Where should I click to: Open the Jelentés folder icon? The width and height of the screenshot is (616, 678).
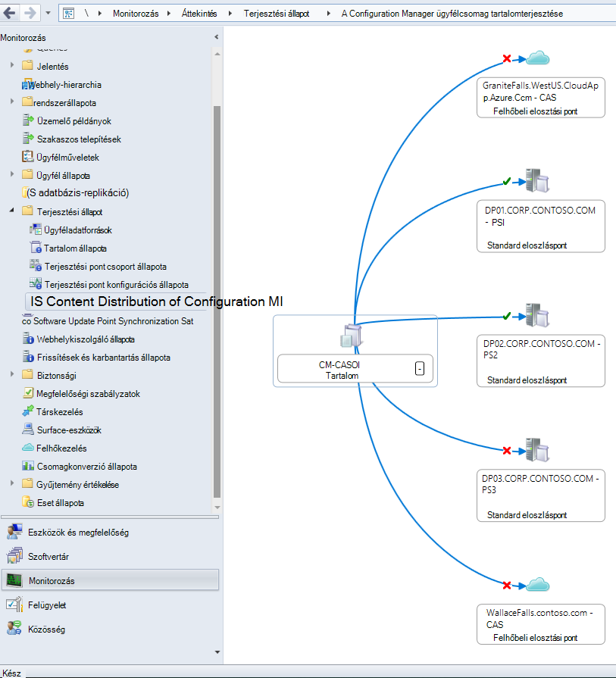[28, 65]
